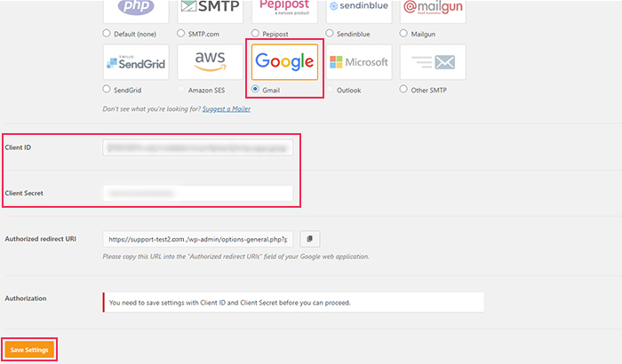Open the Suggest a Mailer link
The height and width of the screenshot is (364, 622).
(226, 108)
